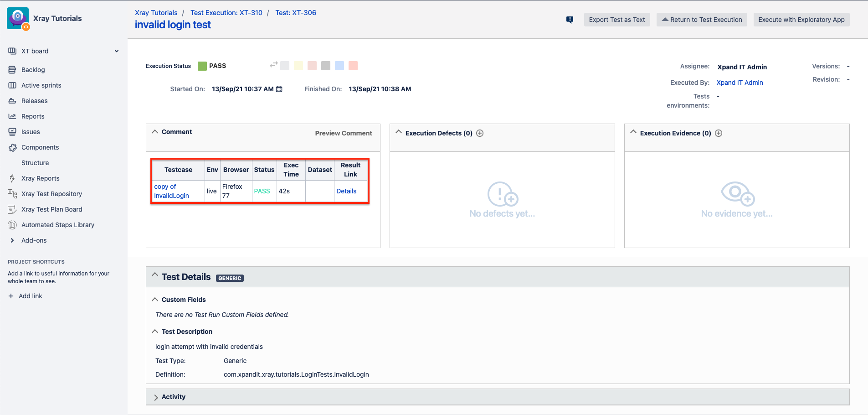The image size is (868, 415).
Task: Click the Automated Steps Library icon
Action: pyautogui.click(x=12, y=225)
